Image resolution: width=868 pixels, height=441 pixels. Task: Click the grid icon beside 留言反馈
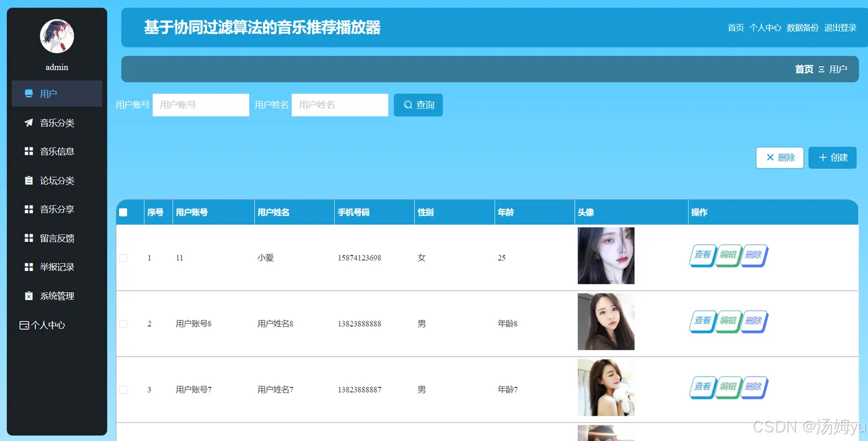[x=29, y=238]
